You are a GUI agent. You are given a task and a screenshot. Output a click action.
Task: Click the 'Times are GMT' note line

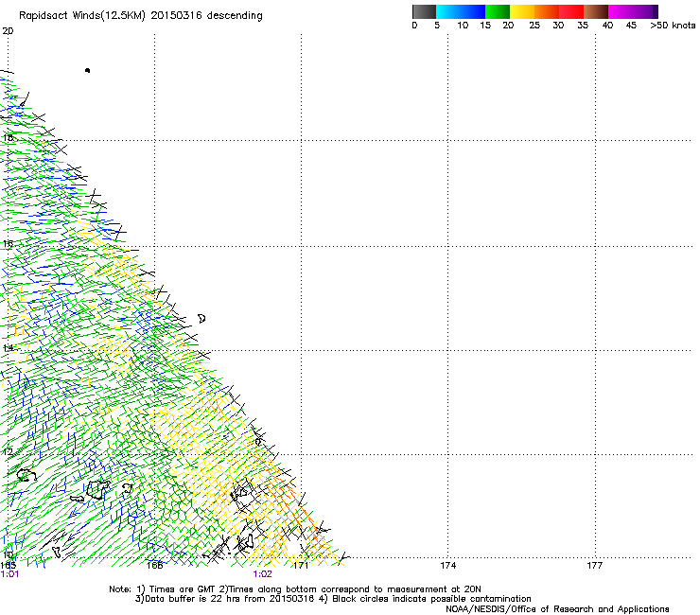(x=295, y=589)
